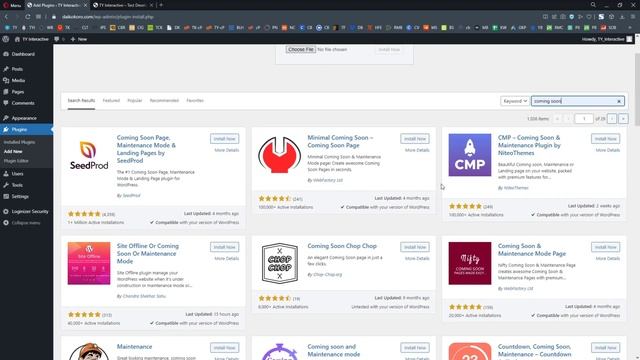640x360 pixels.
Task: Open More Details for Minimal Coming Soon
Action: (417, 150)
